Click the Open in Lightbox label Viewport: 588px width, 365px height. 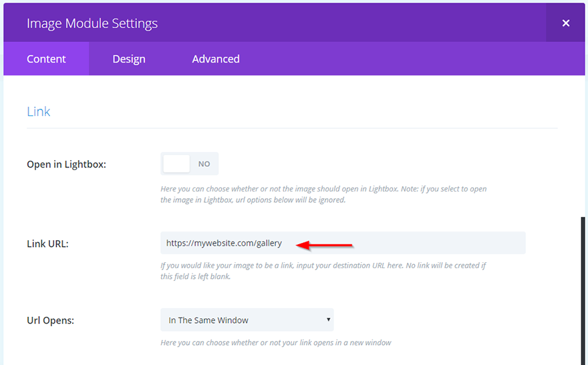(x=66, y=164)
